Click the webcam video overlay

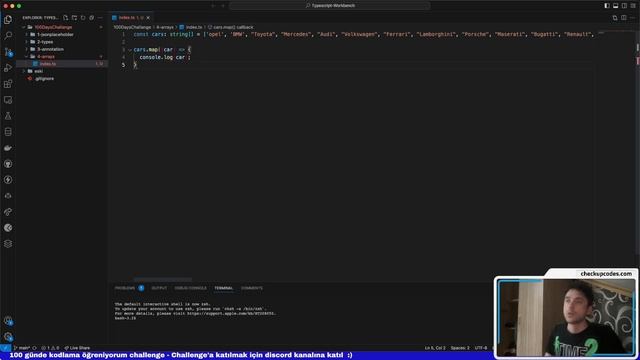tap(567, 318)
